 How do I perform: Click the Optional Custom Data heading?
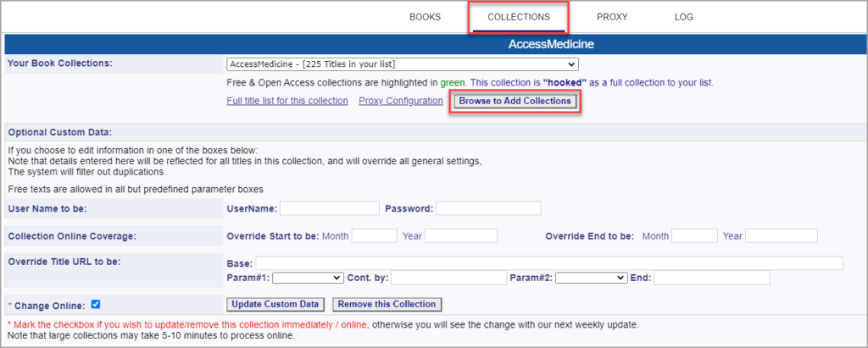point(60,132)
